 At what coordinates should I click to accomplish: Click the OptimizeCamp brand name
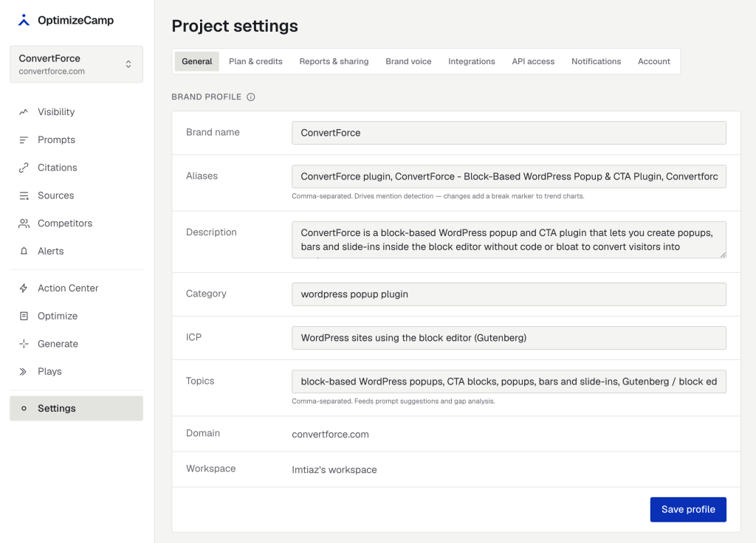tap(76, 20)
